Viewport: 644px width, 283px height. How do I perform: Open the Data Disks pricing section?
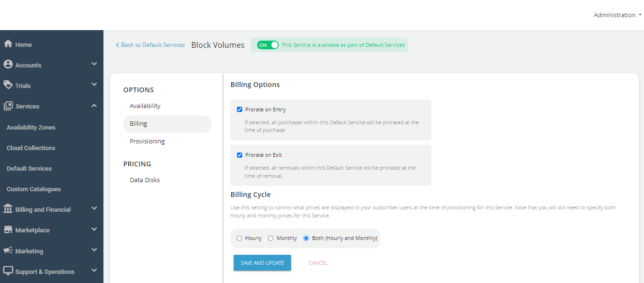[x=145, y=180]
